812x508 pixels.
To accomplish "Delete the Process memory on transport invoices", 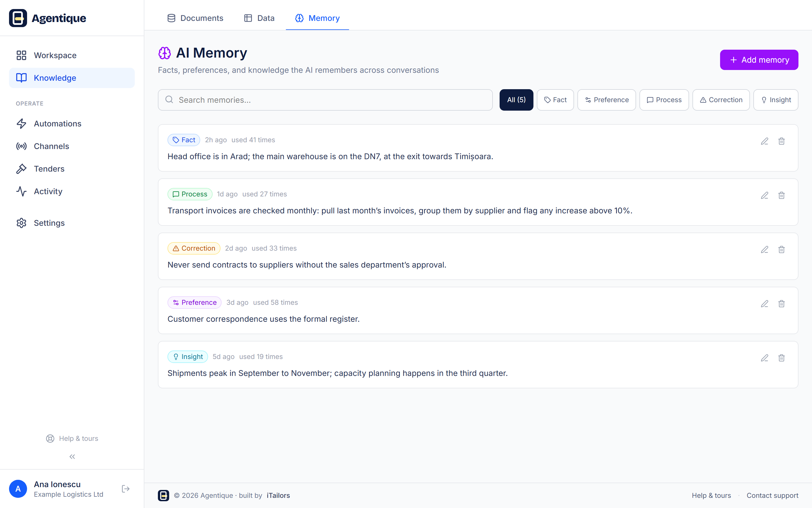I will (782, 195).
